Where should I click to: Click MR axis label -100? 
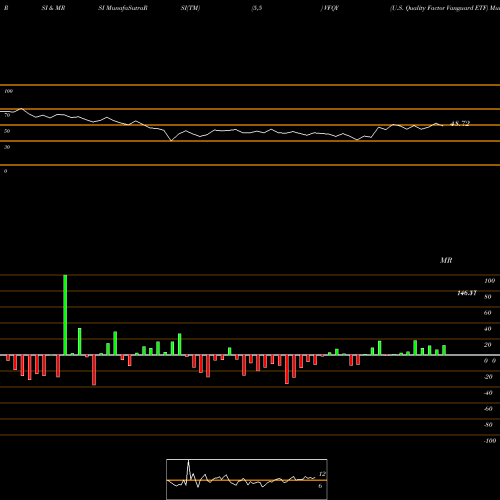490,441
